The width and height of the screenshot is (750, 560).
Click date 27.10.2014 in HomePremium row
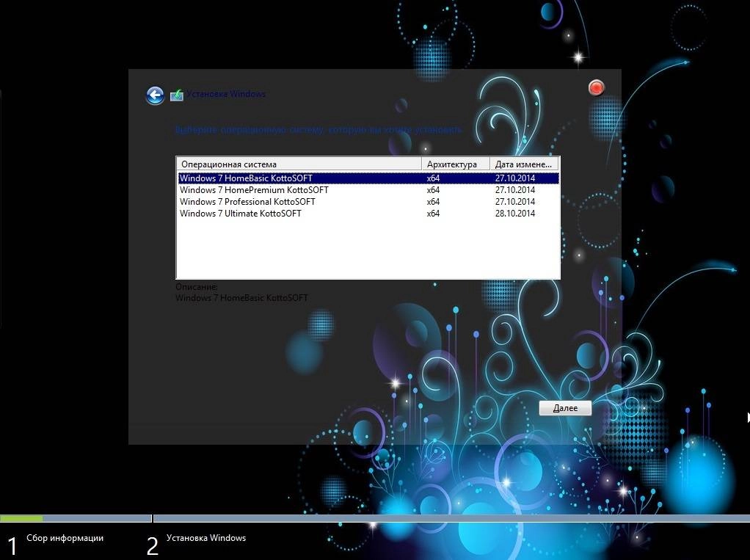tap(514, 190)
